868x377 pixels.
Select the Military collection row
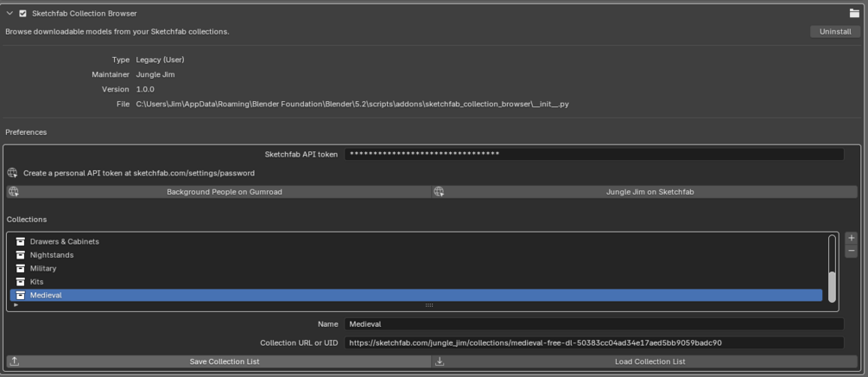pyautogui.click(x=416, y=268)
